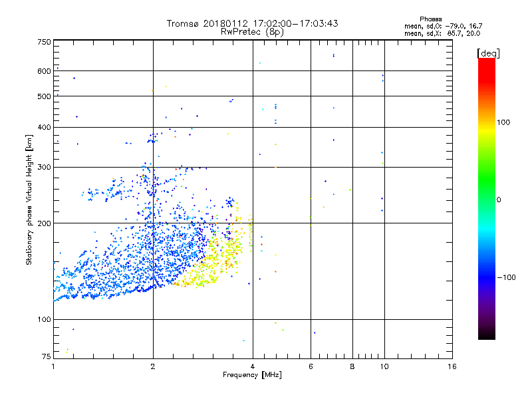
Task: Click the x-axis tick label "1"
Action: [53, 366]
